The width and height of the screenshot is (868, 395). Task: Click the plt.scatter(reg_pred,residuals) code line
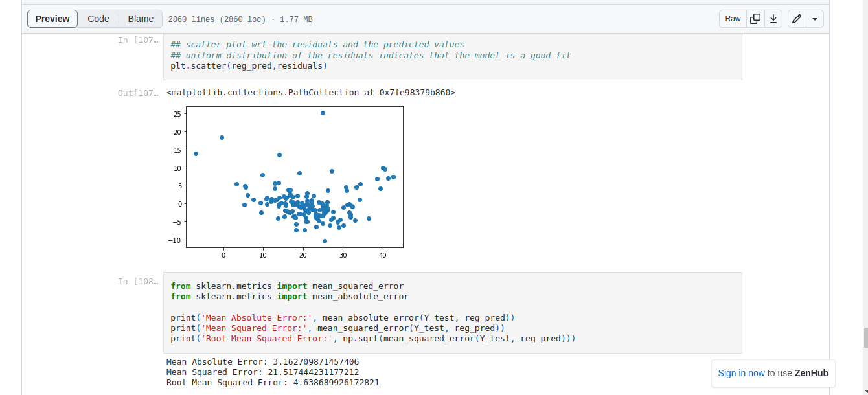pos(249,66)
